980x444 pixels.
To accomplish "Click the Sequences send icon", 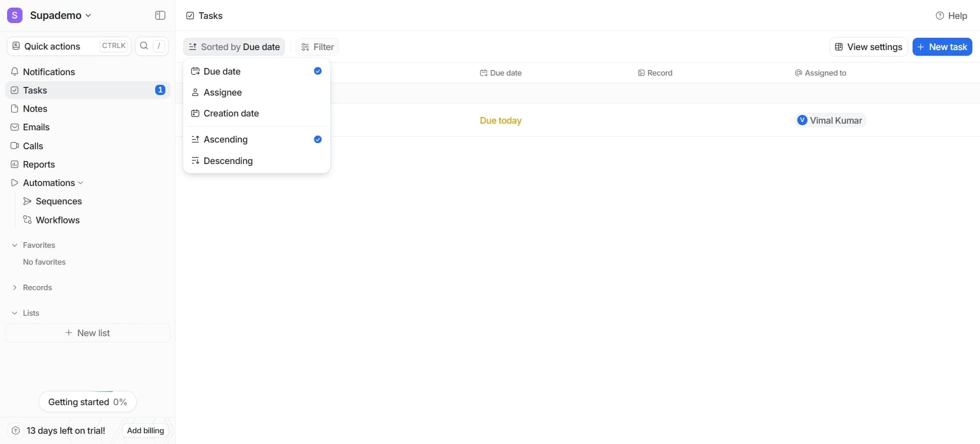I will 28,201.
